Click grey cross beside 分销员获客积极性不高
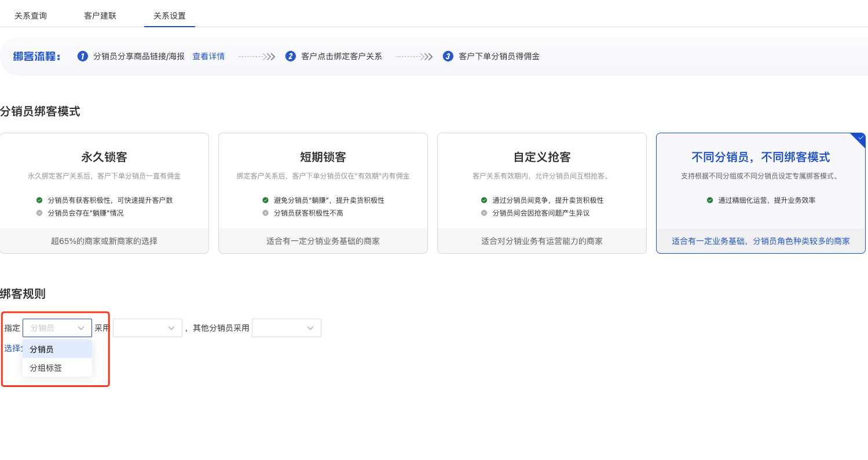 pos(265,213)
